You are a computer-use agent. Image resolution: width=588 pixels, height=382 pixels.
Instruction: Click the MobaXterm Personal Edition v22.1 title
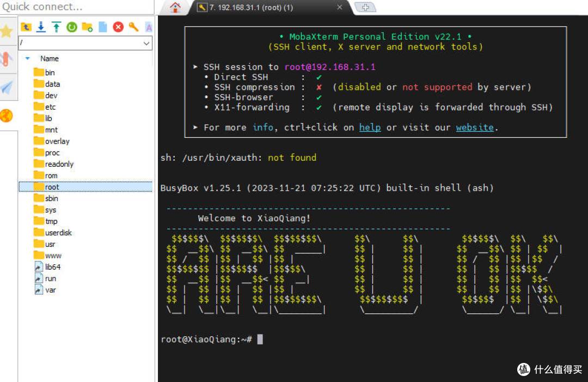point(375,37)
